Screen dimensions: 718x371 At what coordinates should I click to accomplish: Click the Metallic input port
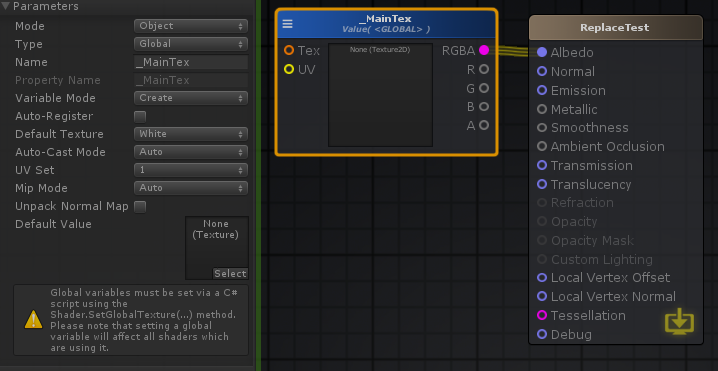(x=542, y=109)
